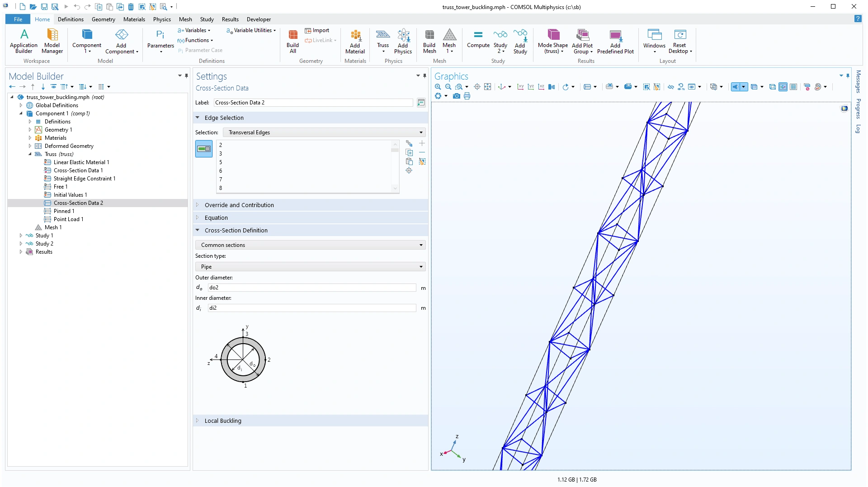
Task: Open the Physics ribbon tab
Action: (161, 19)
